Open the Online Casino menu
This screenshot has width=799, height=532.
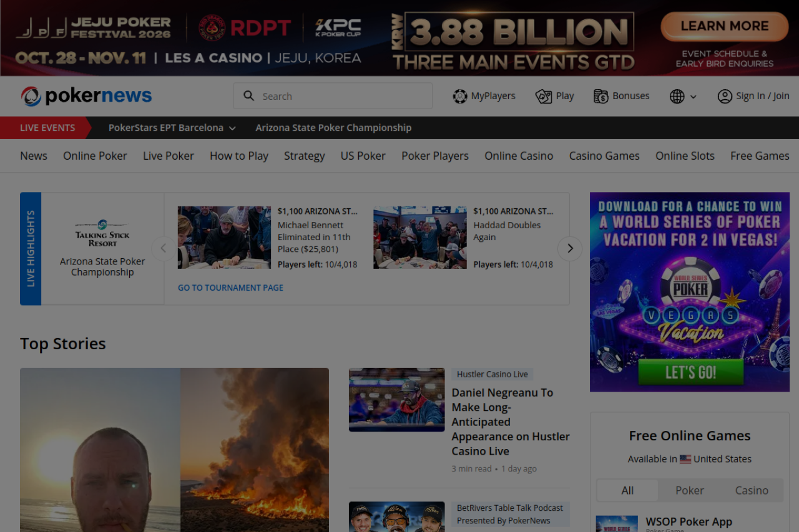[x=519, y=156]
